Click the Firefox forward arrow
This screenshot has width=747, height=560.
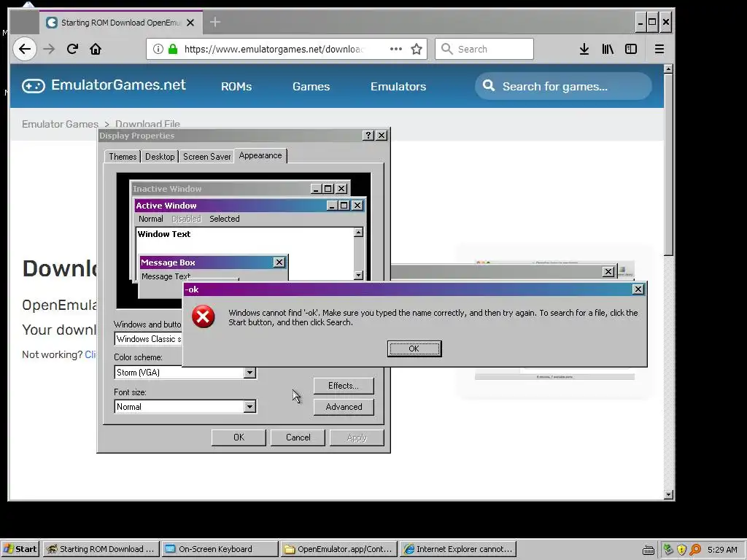[49, 49]
